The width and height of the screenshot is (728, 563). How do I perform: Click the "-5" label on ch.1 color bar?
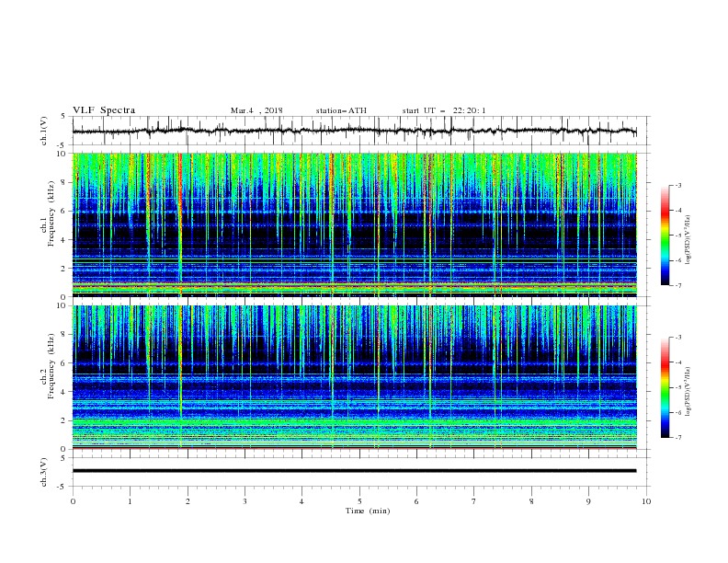677,236
